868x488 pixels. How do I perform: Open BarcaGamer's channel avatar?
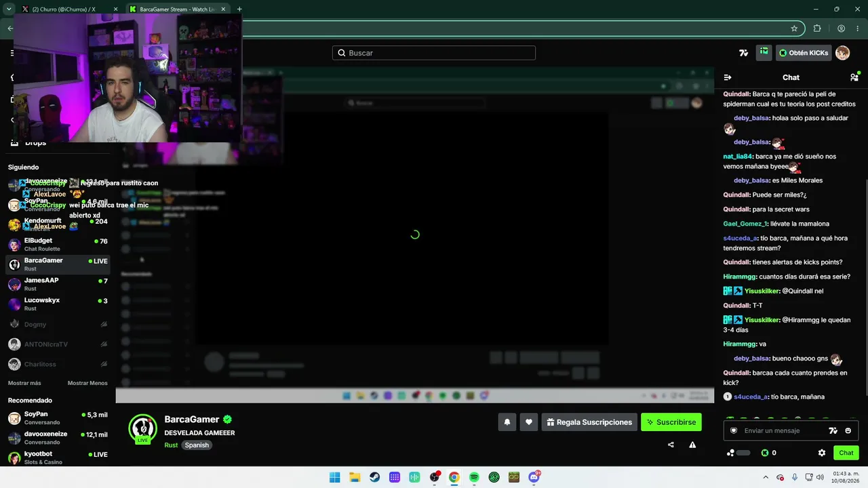click(142, 428)
